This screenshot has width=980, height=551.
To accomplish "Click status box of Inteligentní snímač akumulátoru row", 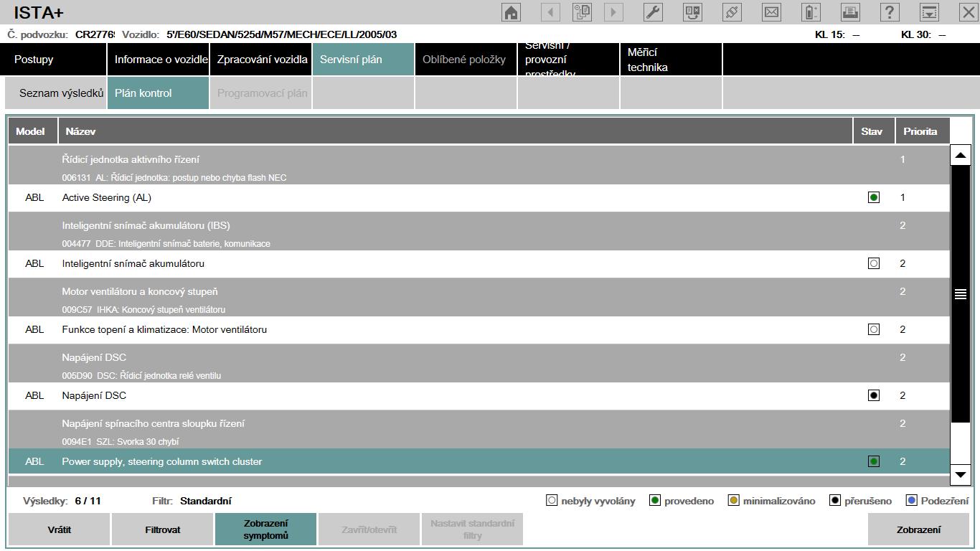I will [x=873, y=263].
